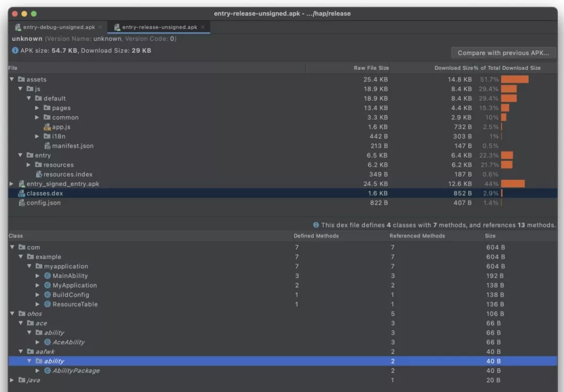The width and height of the screenshot is (564, 392).
Task: Click Compare with previous APK button
Action: point(503,53)
